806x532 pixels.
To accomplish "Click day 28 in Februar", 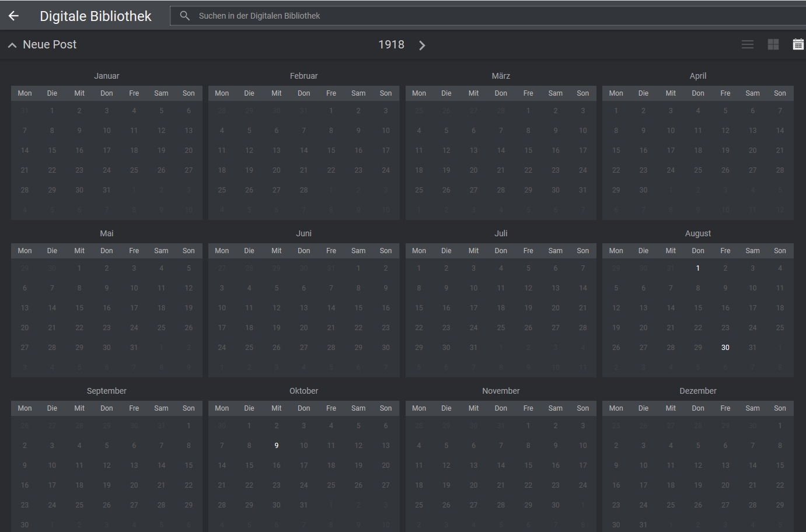I will pos(304,190).
